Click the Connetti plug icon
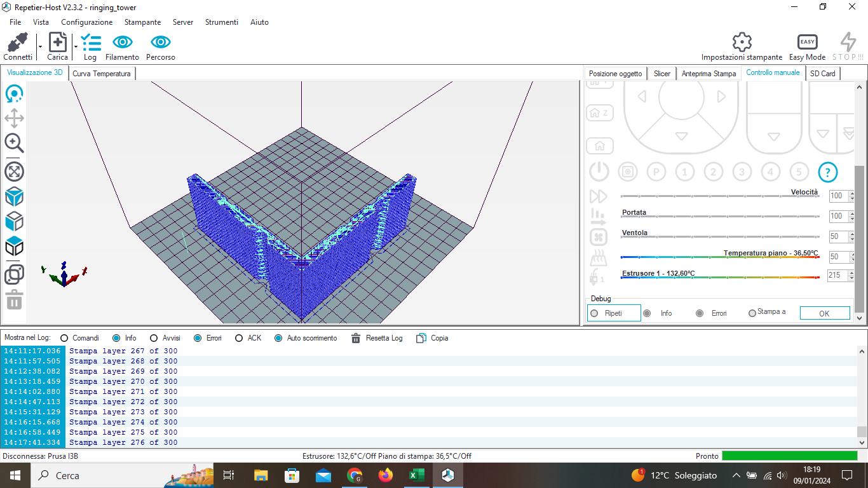Viewport: 868px width, 488px height. point(17,43)
